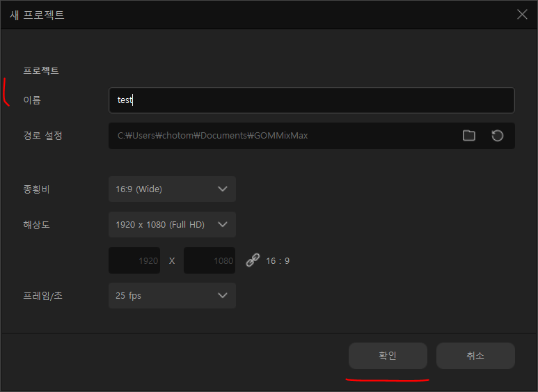Viewport: 538px width, 392px height.
Task: Click the project name field containing test
Action: 312,100
